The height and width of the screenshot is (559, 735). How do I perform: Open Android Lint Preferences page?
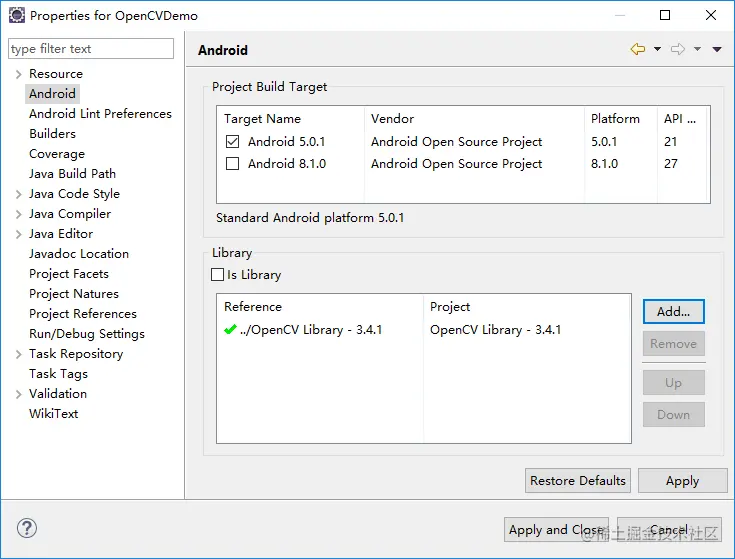[x=100, y=114]
